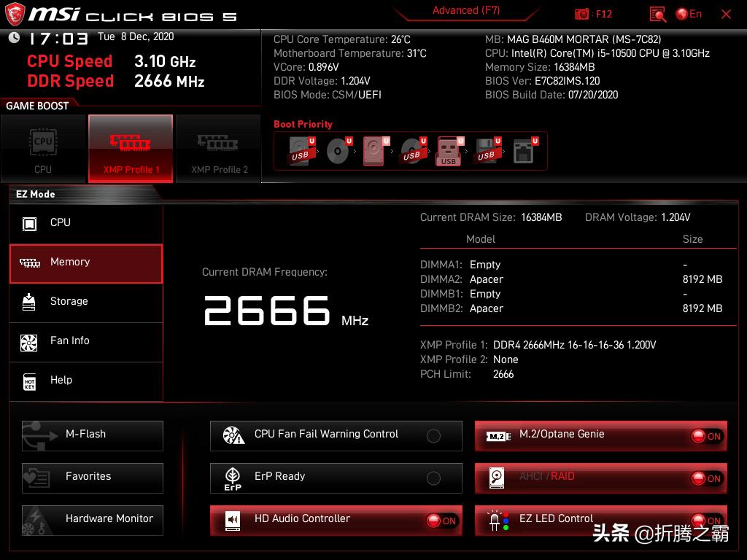
Task: Open the Memory section in EZ Mode
Action: pyautogui.click(x=86, y=263)
